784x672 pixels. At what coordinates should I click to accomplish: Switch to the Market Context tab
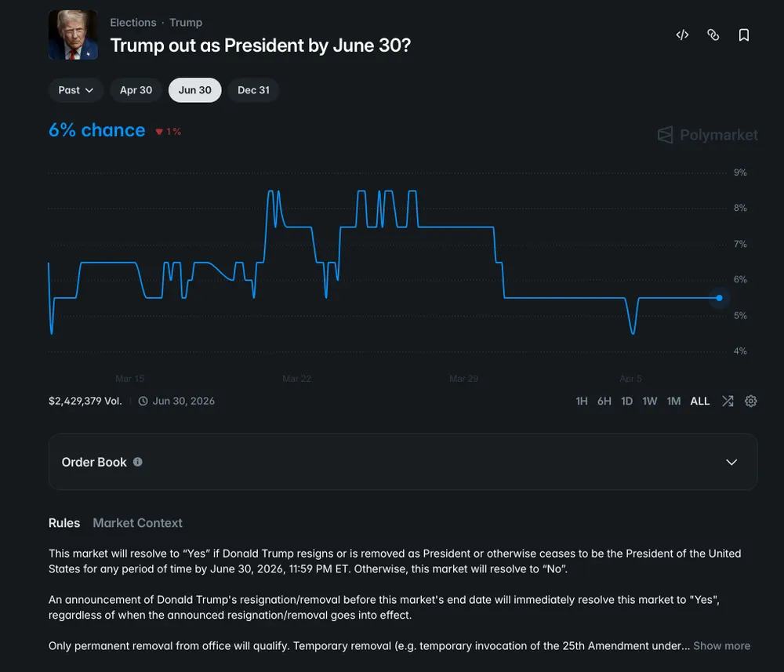137,523
